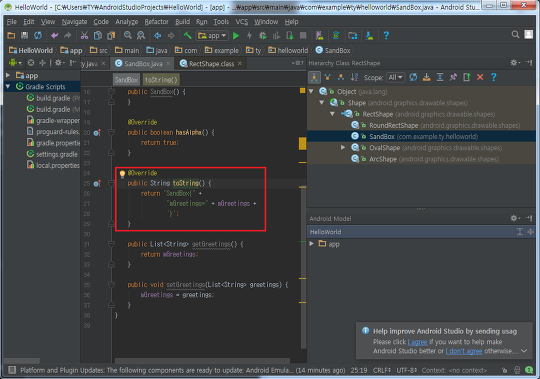
Task: Open the Android project view dropdown
Action: pyautogui.click(x=15, y=63)
